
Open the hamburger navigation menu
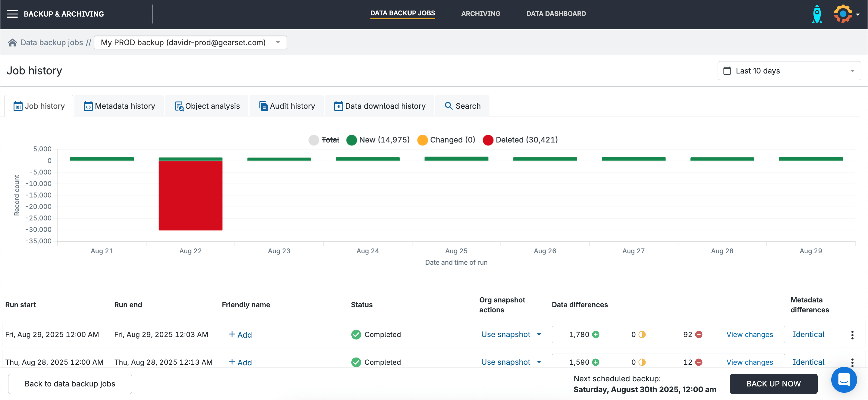coord(12,14)
